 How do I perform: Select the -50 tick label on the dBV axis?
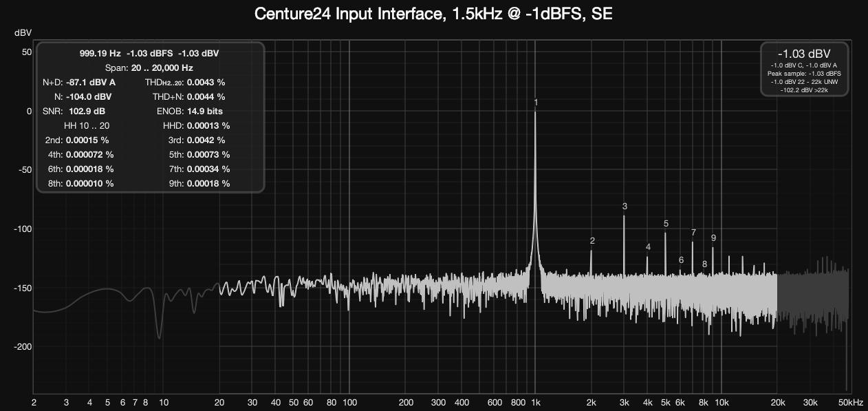(25, 170)
